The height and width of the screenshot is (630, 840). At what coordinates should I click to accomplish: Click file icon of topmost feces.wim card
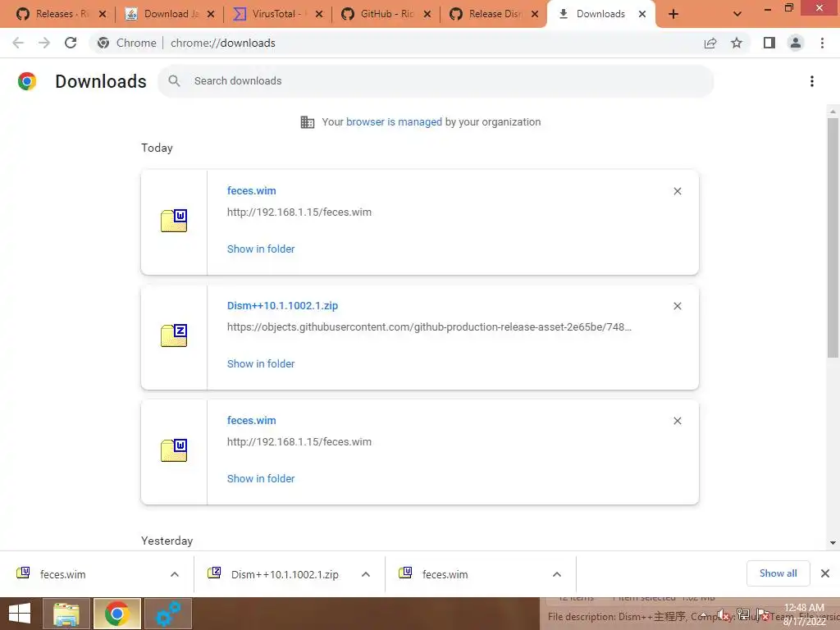(174, 221)
